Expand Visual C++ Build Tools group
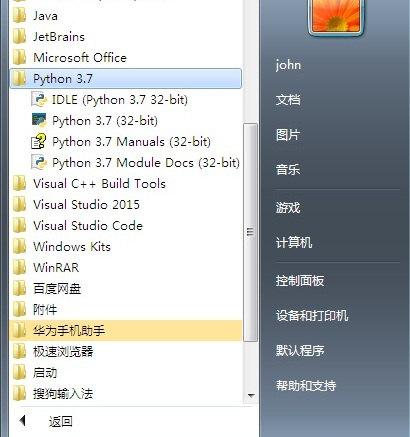The width and height of the screenshot is (410, 437). click(x=99, y=184)
